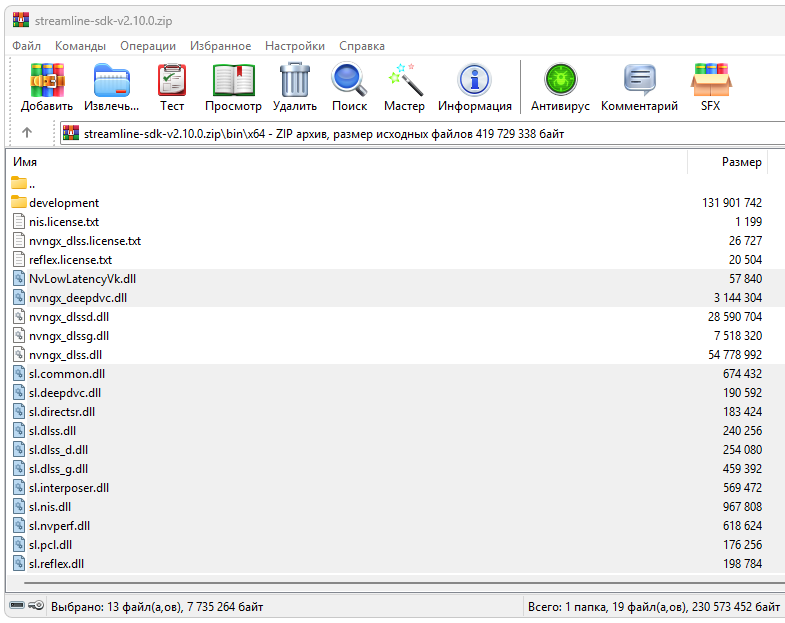Click the Извлечь (Extract) toolbar icon
Image resolution: width=785 pixels, height=623 pixels.
coord(112,80)
